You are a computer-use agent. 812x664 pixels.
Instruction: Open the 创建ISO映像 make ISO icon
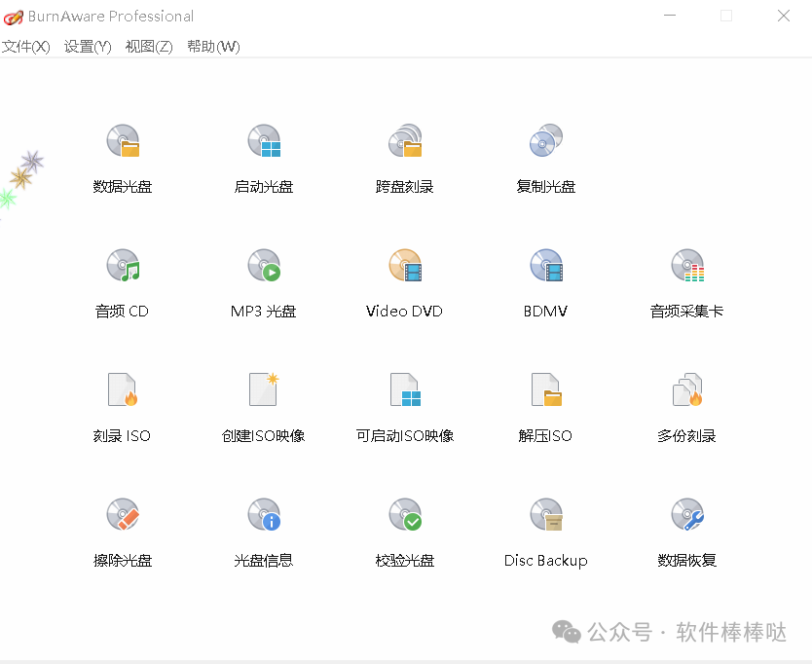coord(264,389)
